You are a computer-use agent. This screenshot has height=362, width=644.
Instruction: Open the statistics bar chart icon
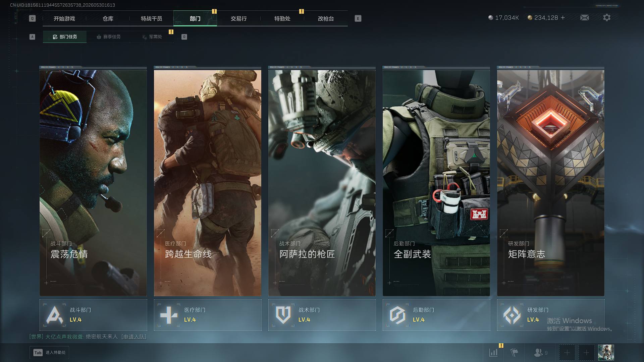493,353
